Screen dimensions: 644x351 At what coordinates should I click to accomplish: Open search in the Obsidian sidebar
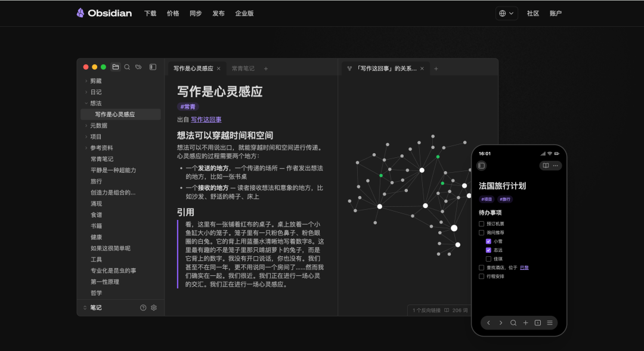[126, 67]
